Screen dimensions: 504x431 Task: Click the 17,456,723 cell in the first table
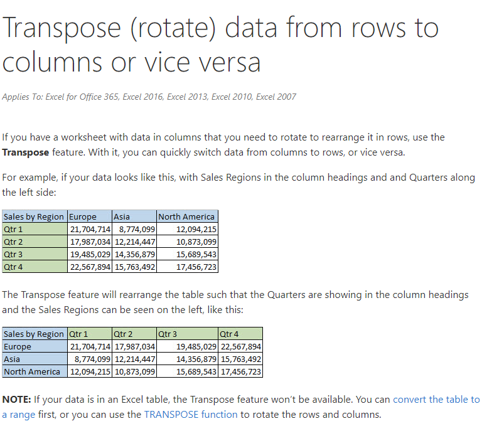196,267
